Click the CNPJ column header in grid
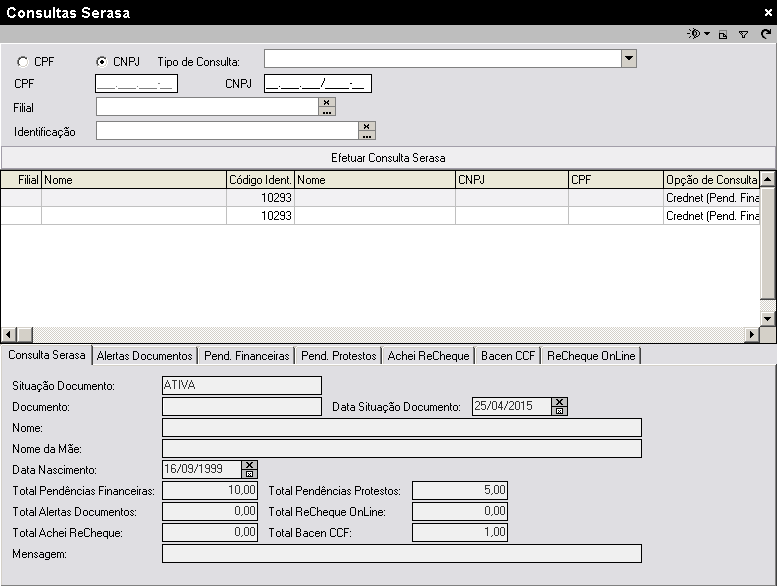This screenshot has width=777, height=586. (511, 180)
